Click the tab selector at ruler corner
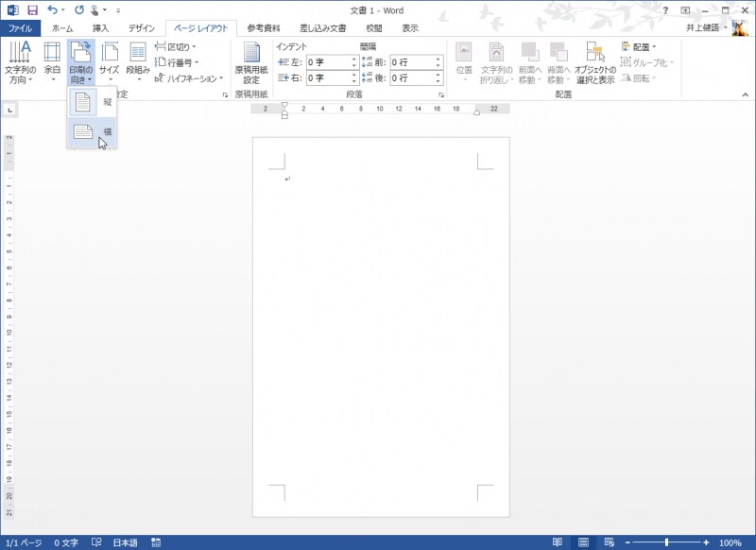The image size is (756, 550). pyautogui.click(x=9, y=111)
